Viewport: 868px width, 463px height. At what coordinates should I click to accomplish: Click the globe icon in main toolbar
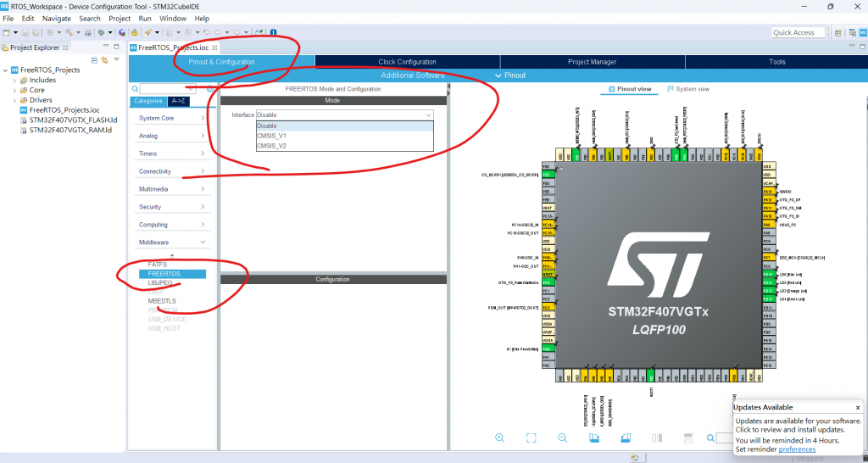[x=122, y=32]
